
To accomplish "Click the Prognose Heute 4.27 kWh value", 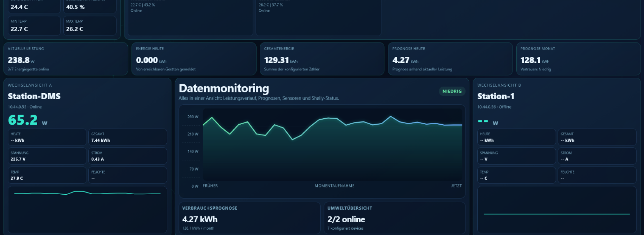I will [405, 60].
